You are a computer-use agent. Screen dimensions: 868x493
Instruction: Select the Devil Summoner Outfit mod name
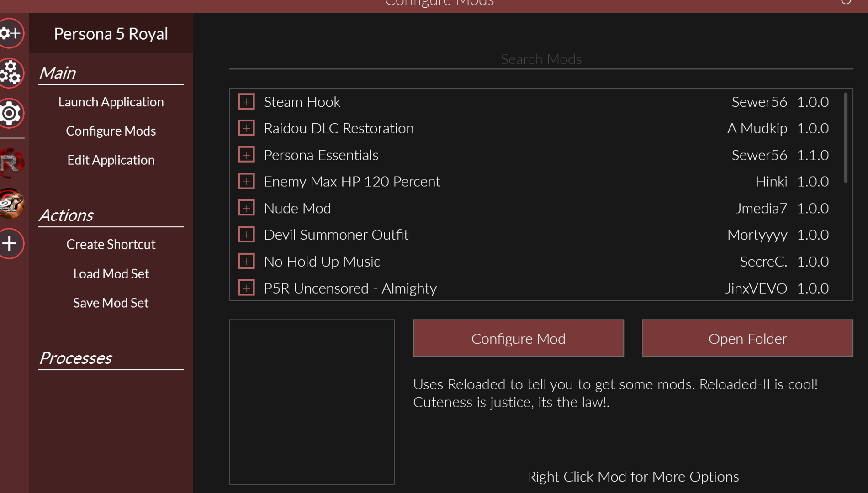pyautogui.click(x=336, y=235)
